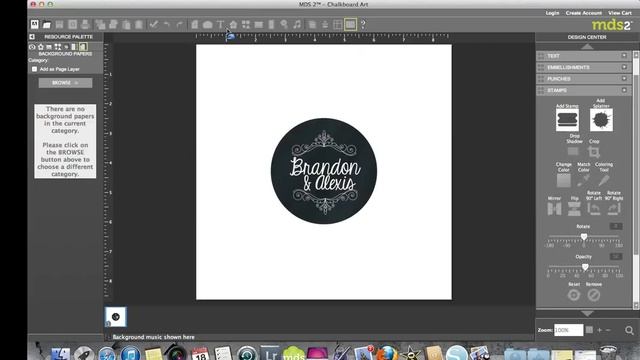The image size is (640, 360).
Task: Click the Zoom percentage input field
Action: 568,330
